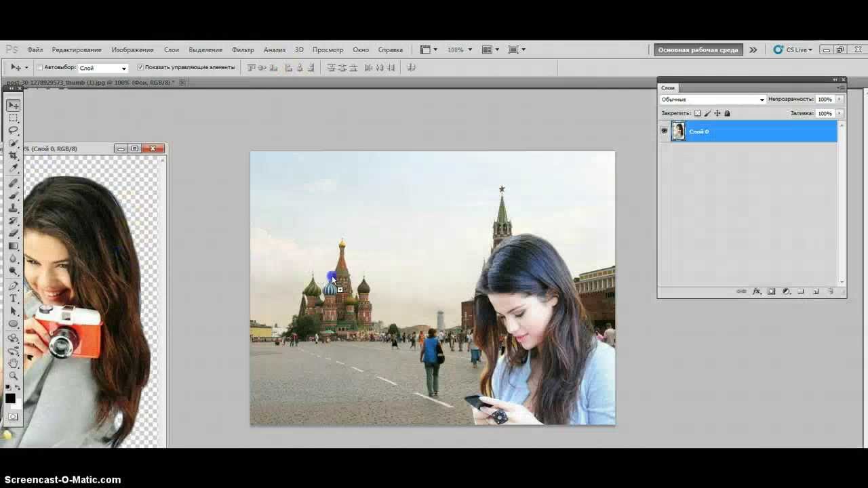Viewport: 868px width, 488px height.
Task: Click the layer style fx icon
Action: tap(757, 291)
